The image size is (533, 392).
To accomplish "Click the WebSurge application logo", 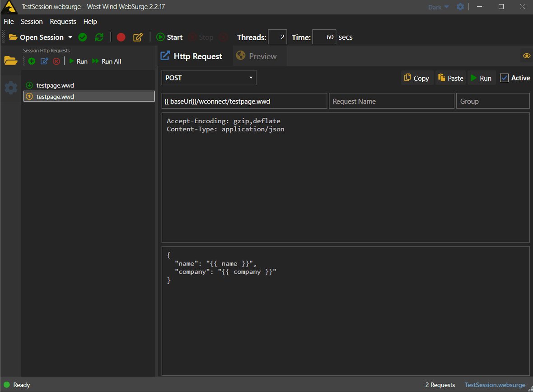I will click(9, 7).
